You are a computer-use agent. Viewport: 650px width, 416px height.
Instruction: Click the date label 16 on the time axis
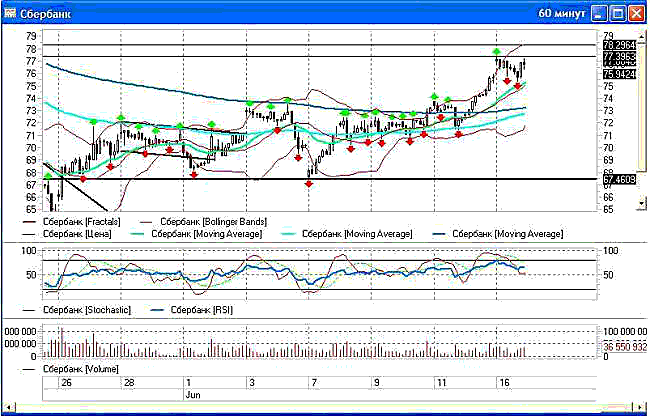coord(504,382)
